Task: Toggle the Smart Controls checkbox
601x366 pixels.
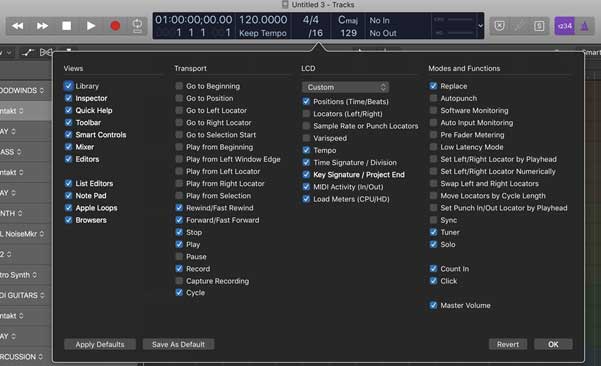Action: (x=68, y=135)
